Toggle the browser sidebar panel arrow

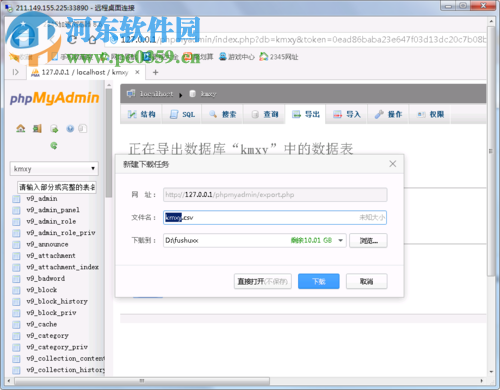click(x=16, y=72)
